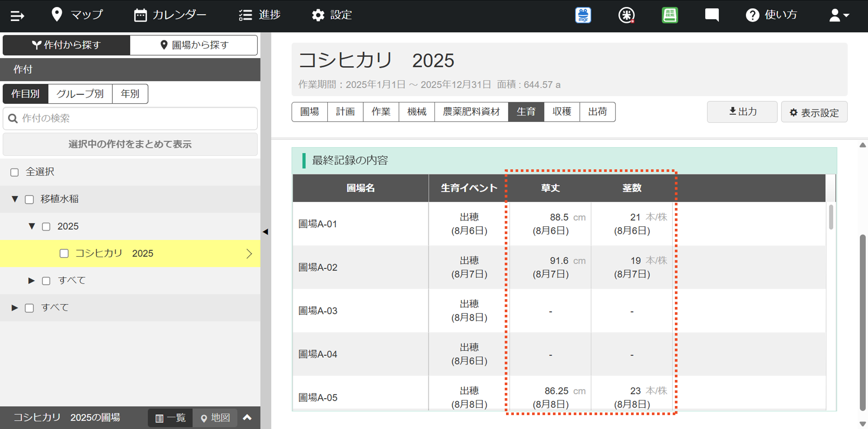
Task: Switch to the 収穫 tab
Action: tap(562, 112)
